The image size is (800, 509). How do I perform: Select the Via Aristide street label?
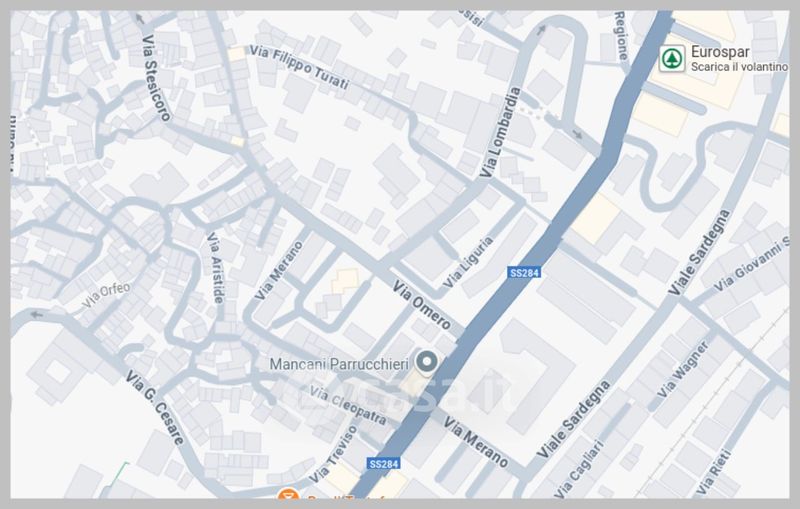click(215, 268)
